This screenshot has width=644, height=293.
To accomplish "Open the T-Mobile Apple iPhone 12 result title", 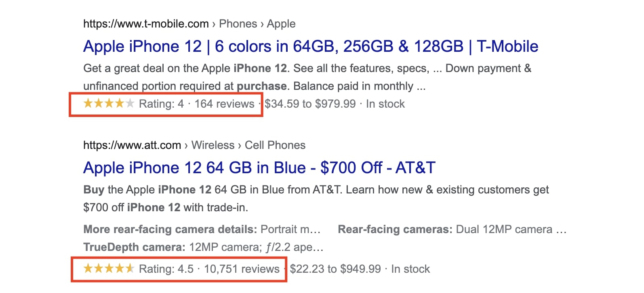I will 311,47.
